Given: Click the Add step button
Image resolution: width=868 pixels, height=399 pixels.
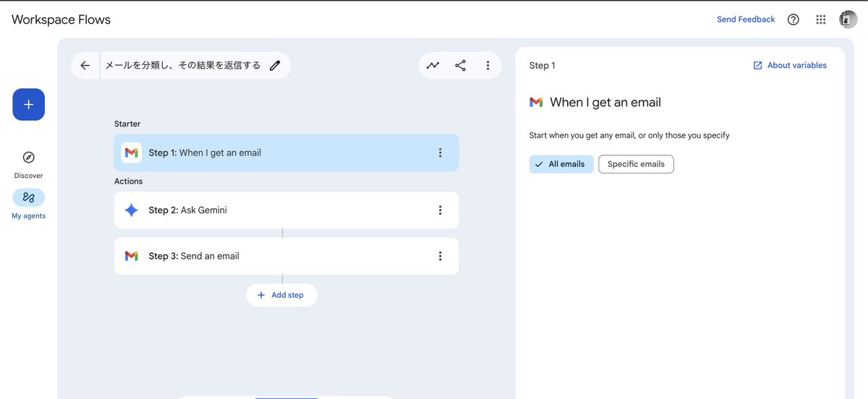Looking at the screenshot, I should [281, 295].
